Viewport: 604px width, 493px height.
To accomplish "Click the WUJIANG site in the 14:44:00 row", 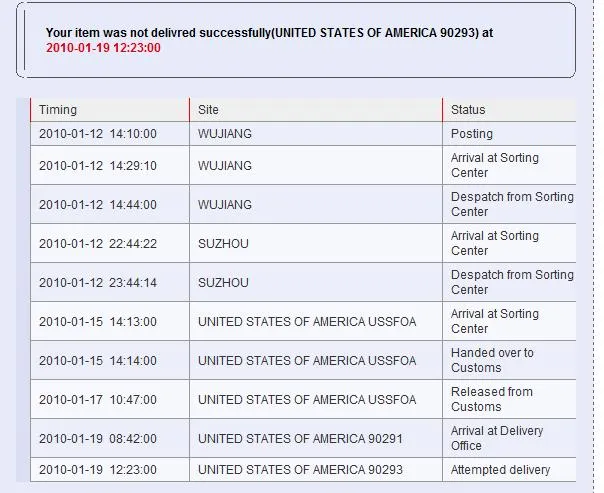I will pyautogui.click(x=225, y=205).
